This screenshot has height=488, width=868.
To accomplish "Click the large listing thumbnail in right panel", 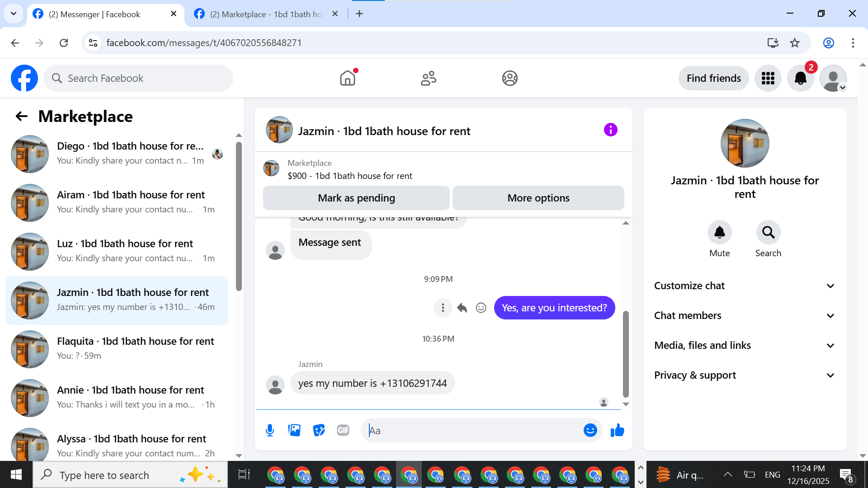I will (x=745, y=143).
